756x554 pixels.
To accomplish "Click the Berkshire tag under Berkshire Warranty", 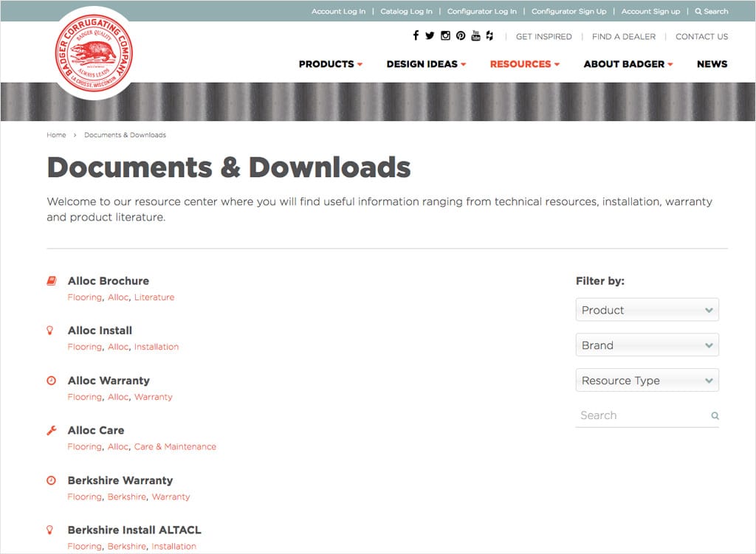I will click(x=127, y=496).
